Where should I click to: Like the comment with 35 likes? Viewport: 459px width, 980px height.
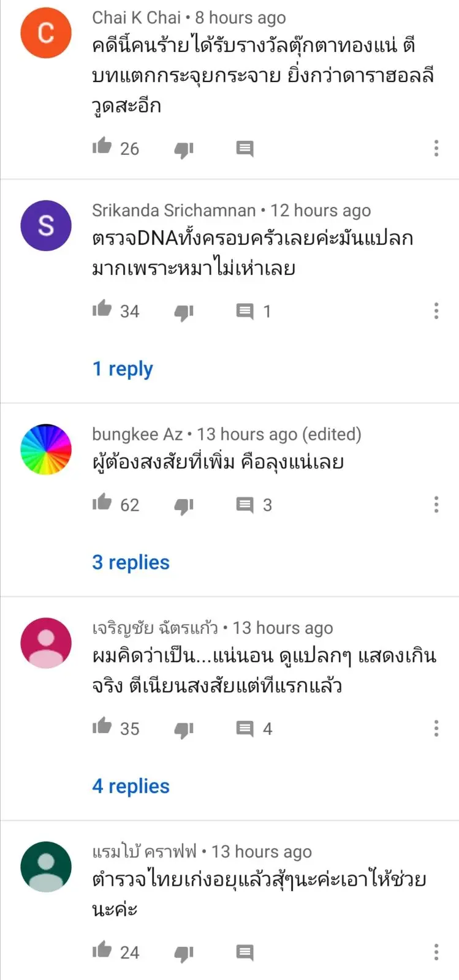pos(102,726)
